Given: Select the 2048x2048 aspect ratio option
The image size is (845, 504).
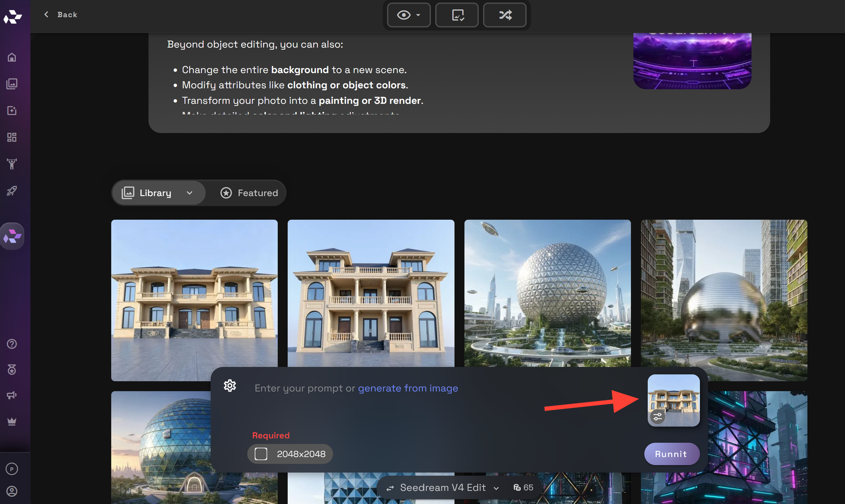Looking at the screenshot, I should [290, 454].
